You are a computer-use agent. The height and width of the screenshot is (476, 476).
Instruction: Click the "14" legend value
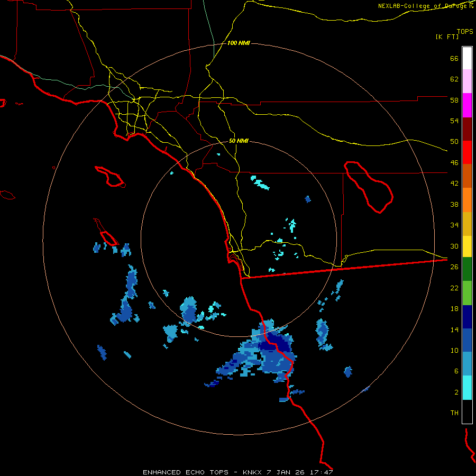[x=454, y=329]
